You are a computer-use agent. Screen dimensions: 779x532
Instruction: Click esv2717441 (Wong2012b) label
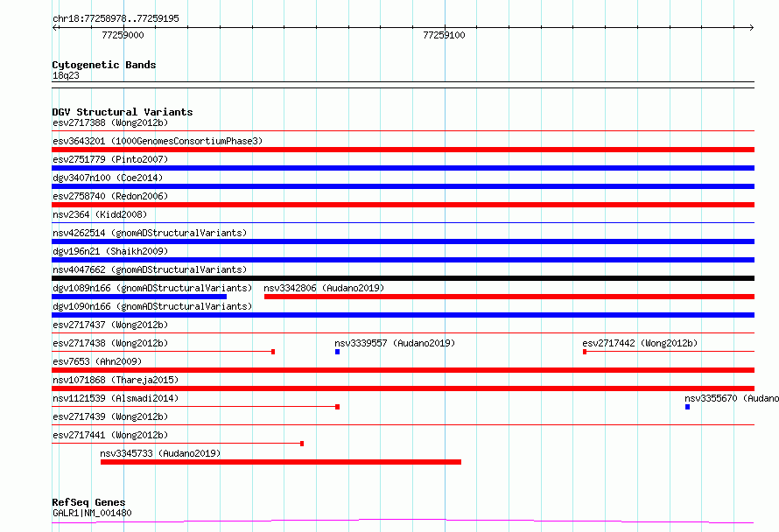110,435
